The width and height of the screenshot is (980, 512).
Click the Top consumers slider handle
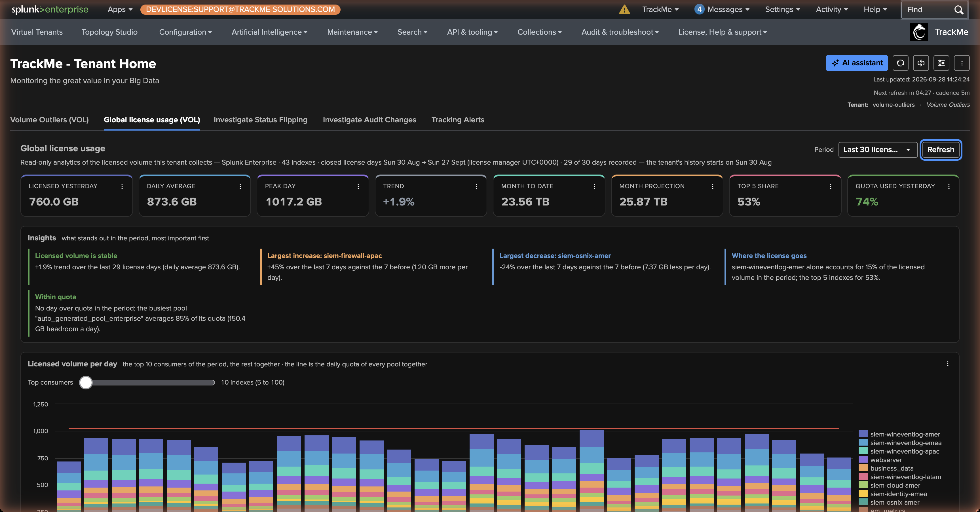click(86, 382)
